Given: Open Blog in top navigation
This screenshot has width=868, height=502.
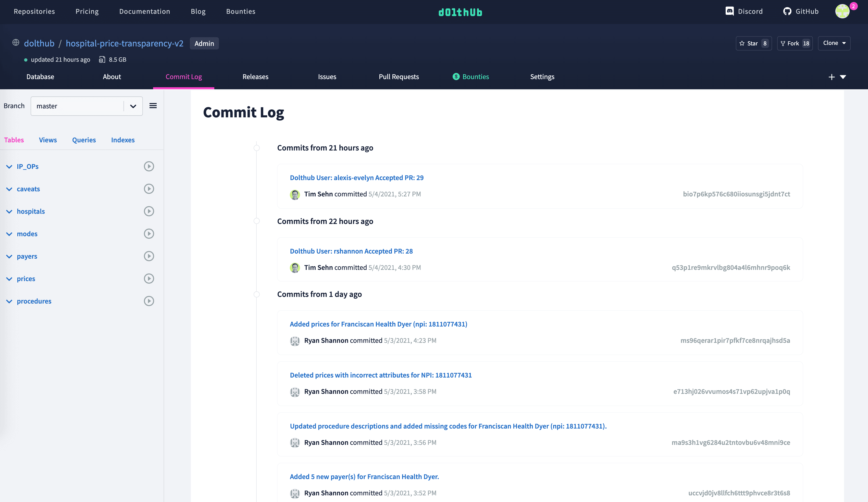Looking at the screenshot, I should pos(198,11).
